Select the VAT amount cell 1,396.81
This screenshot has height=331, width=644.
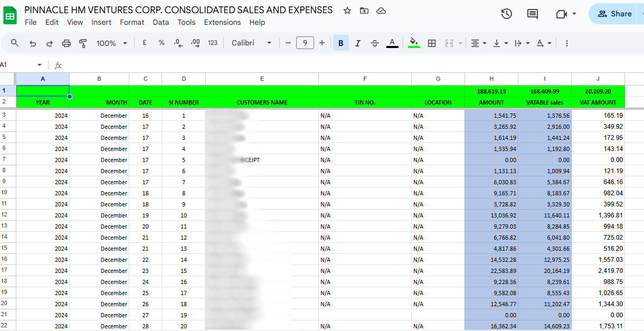point(598,215)
